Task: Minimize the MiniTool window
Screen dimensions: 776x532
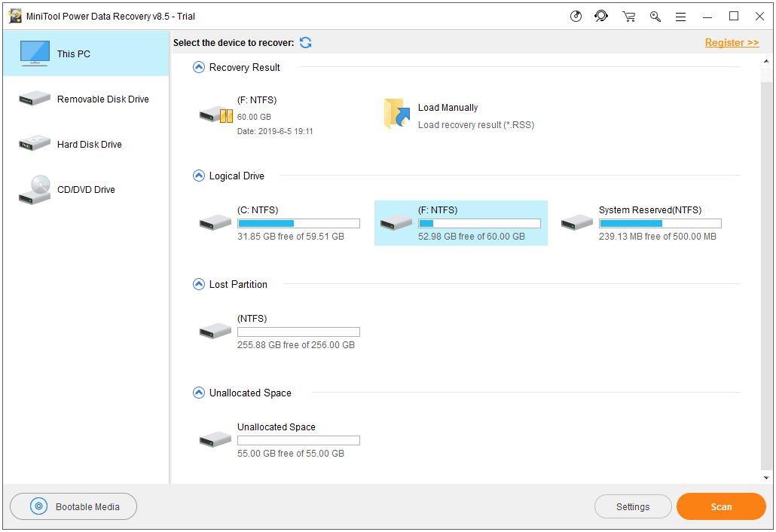Action: click(x=707, y=17)
